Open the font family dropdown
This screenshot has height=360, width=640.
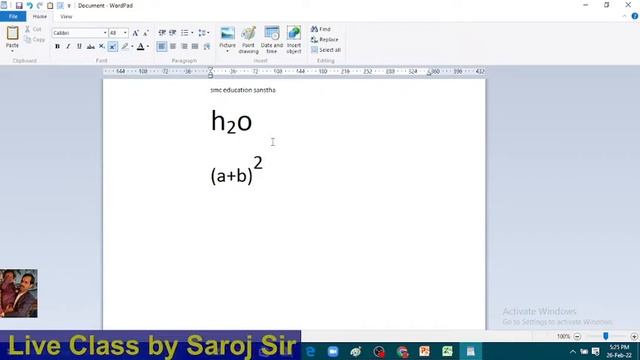click(105, 33)
